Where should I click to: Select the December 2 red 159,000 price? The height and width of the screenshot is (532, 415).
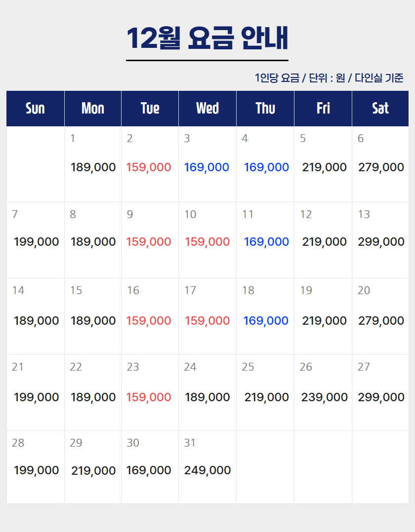coord(149,167)
